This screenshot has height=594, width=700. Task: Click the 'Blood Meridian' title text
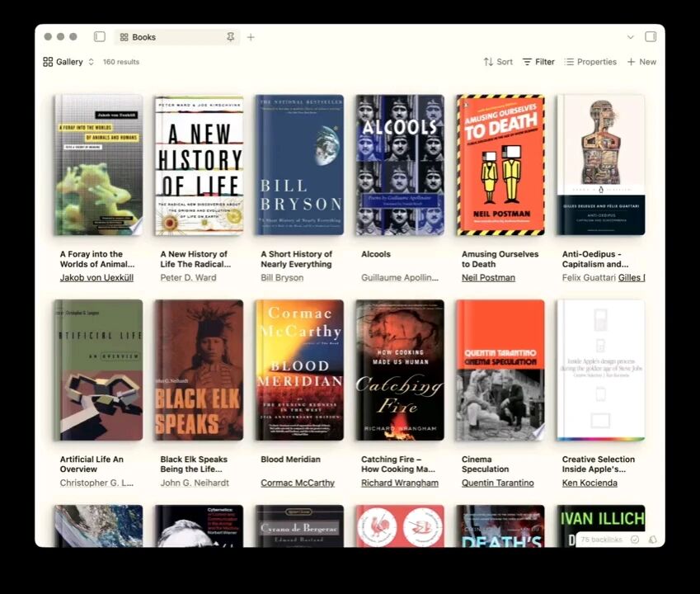coord(290,460)
